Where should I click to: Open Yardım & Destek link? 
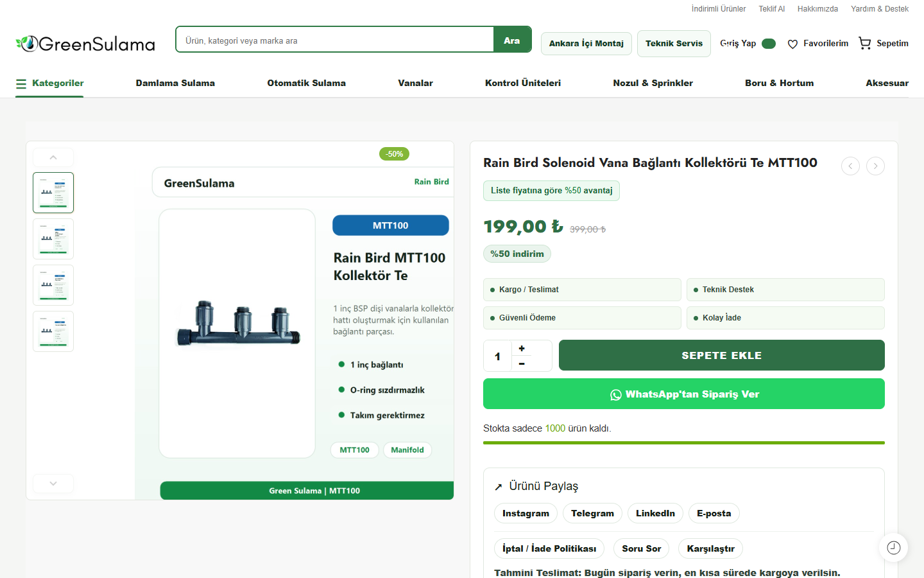880,9
